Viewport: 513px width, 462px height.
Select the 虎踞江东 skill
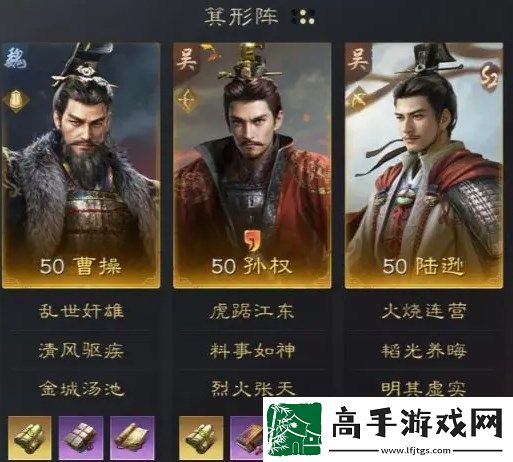(252, 311)
